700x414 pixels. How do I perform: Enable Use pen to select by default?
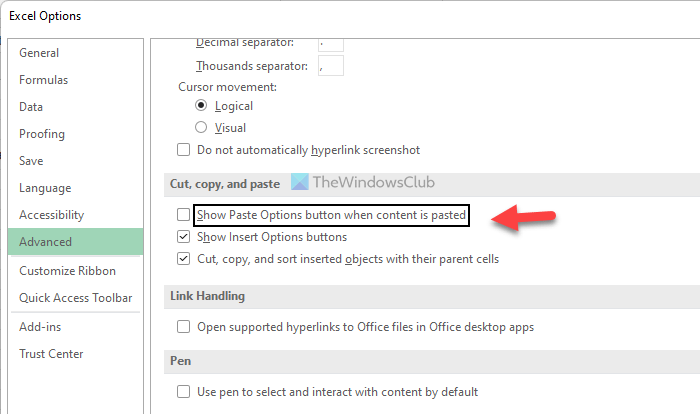pos(183,392)
